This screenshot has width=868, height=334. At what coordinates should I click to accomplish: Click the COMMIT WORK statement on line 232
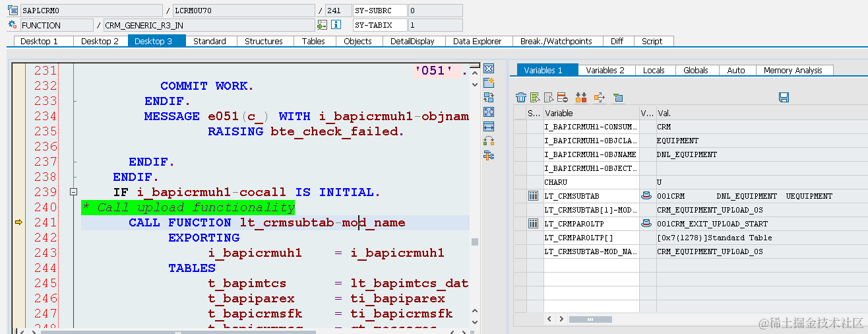[207, 86]
